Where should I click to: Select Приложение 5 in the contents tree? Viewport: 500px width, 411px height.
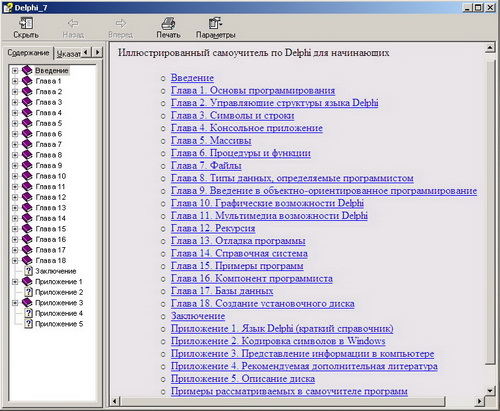pyautogui.click(x=59, y=324)
